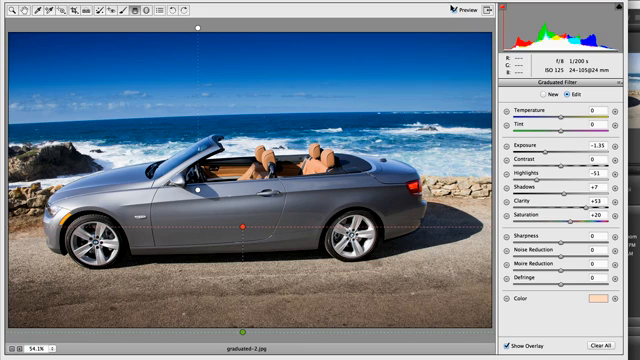The width and height of the screenshot is (640, 360).
Task: Click the Clarity value field +53
Action: 598,201
